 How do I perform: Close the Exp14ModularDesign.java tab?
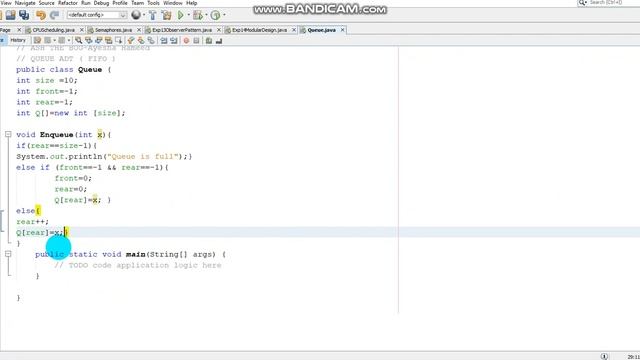(294, 30)
